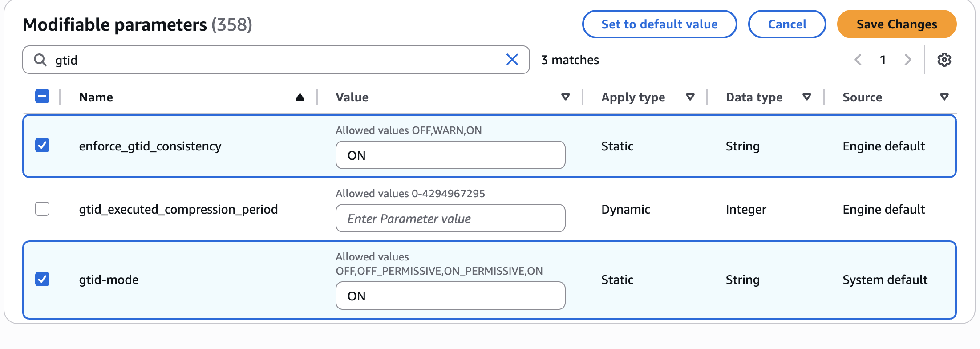This screenshot has width=980, height=349.
Task: Expand Data type column sort arrow
Action: (x=807, y=97)
